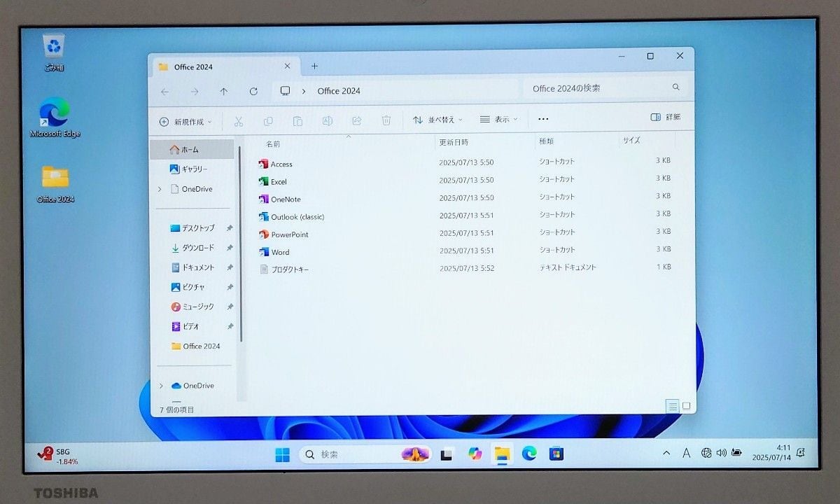
Task: Click the Cut scissors icon in toolbar
Action: [238, 121]
